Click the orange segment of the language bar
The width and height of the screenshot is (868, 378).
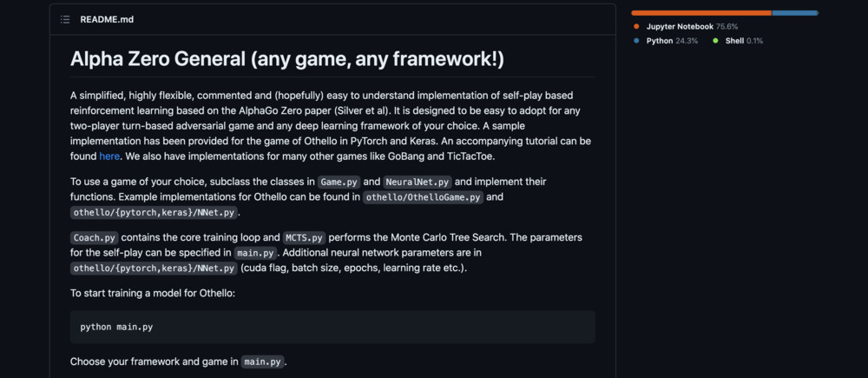(701, 13)
